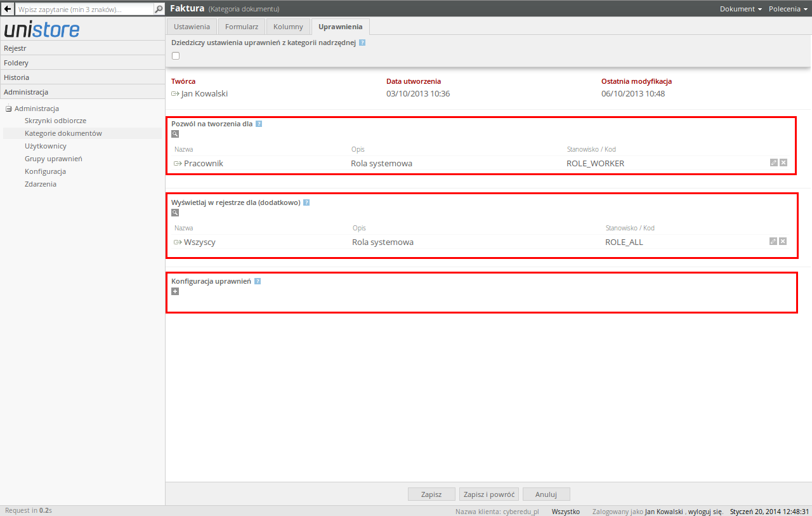This screenshot has height=516, width=812.
Task: Open Jan Kowalski creator link
Action: pyautogui.click(x=204, y=93)
